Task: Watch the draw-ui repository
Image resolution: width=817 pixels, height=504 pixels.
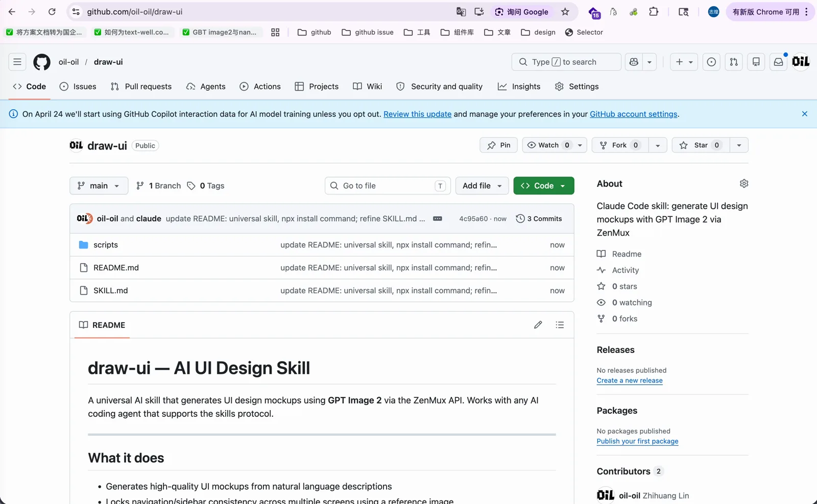Action: [x=548, y=145]
